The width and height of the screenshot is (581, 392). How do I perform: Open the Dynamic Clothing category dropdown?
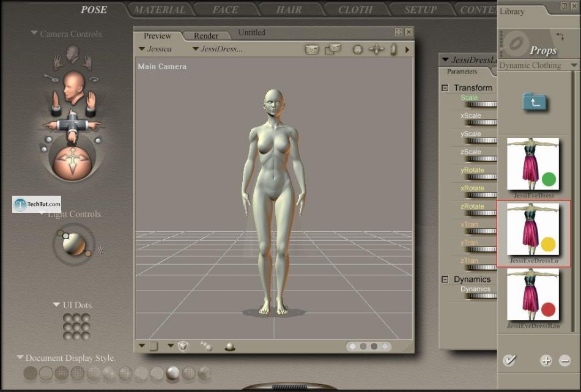coord(574,65)
